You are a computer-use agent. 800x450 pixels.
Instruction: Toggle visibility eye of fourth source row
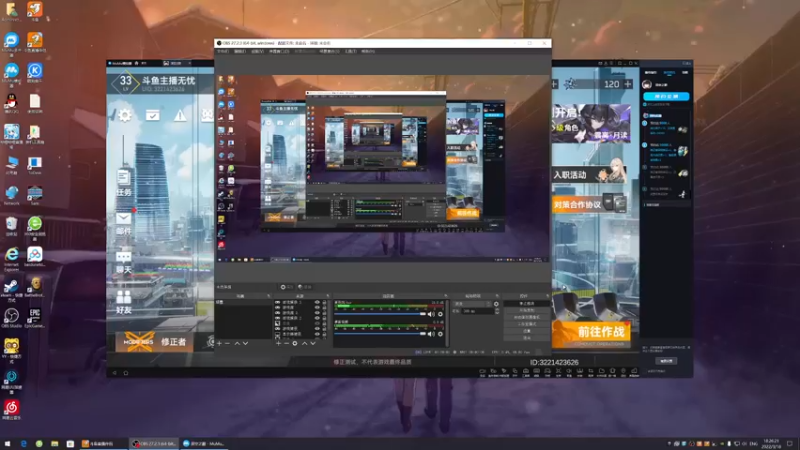(317, 318)
